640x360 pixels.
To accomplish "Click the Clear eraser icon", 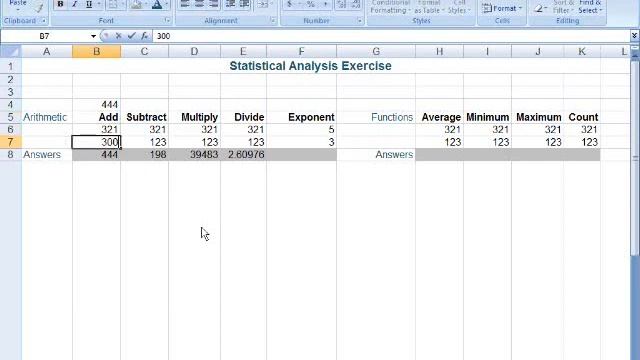I will [x=539, y=8].
